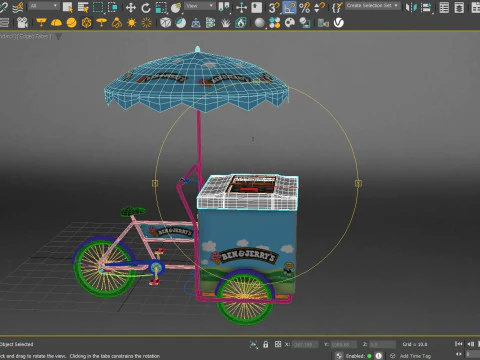Image resolution: width=480 pixels, height=360 pixels.
Task: Click the teal flame box icon
Action: coord(241,23)
